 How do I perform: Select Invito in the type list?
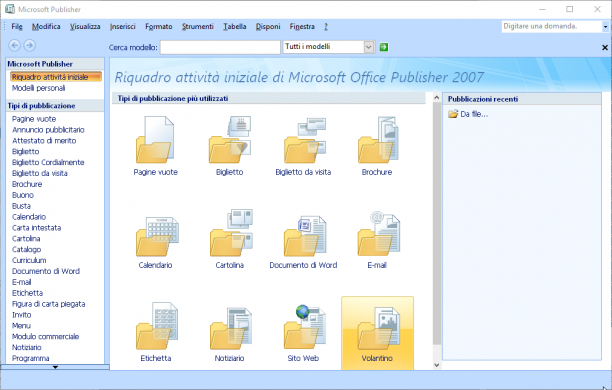pyautogui.click(x=21, y=315)
